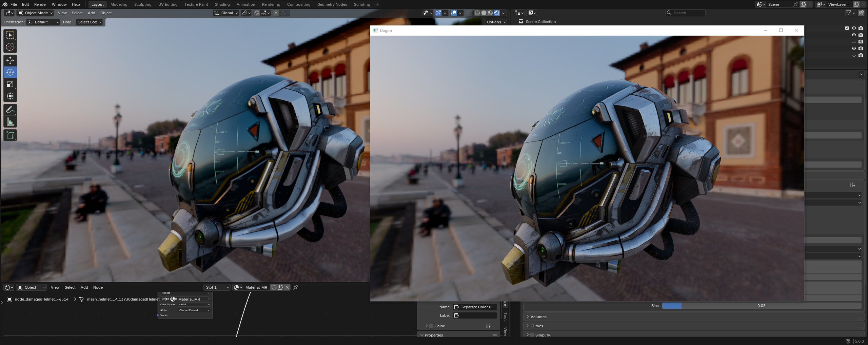Open the Slot 1 material slot dropdown
This screenshot has height=345, width=868.
tap(217, 287)
